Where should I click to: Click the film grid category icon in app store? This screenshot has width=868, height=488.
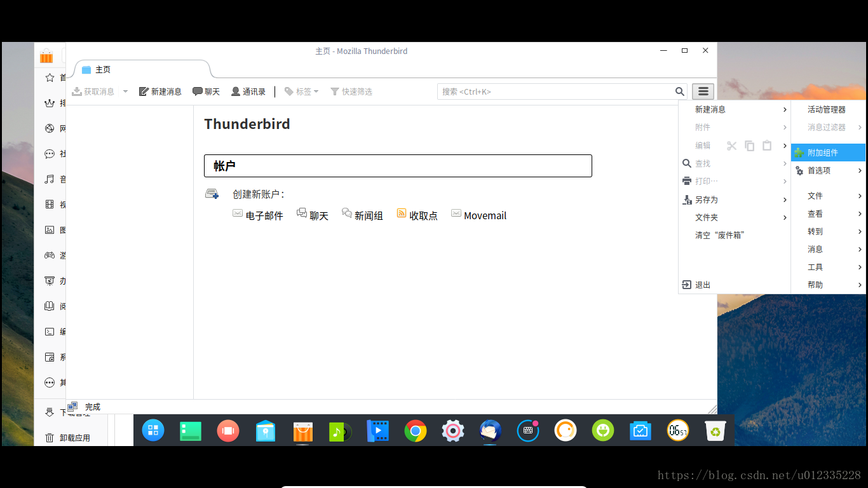click(50, 205)
